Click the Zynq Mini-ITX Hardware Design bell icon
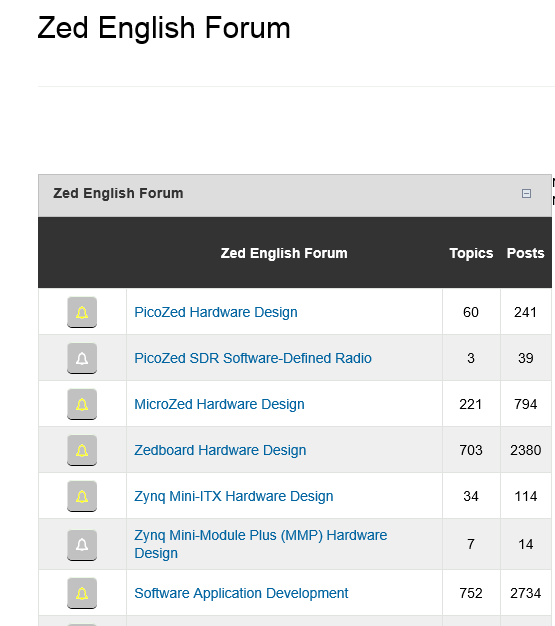The height and width of the screenshot is (626, 555). (x=82, y=496)
